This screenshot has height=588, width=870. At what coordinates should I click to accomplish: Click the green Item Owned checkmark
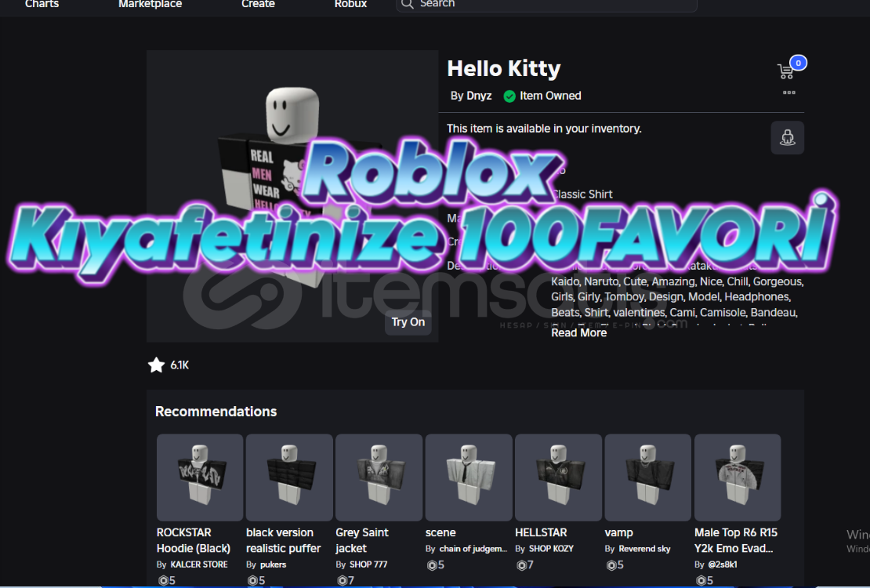point(509,96)
